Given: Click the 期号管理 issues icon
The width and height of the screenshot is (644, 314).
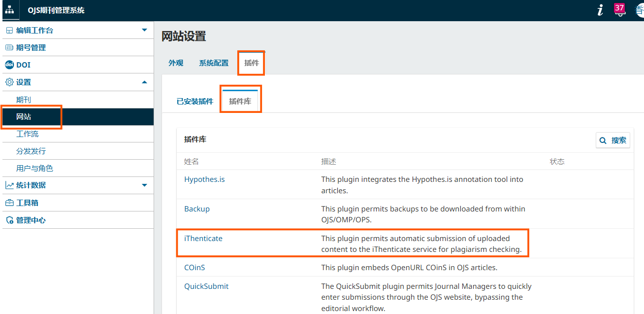Looking at the screenshot, I should pos(9,48).
